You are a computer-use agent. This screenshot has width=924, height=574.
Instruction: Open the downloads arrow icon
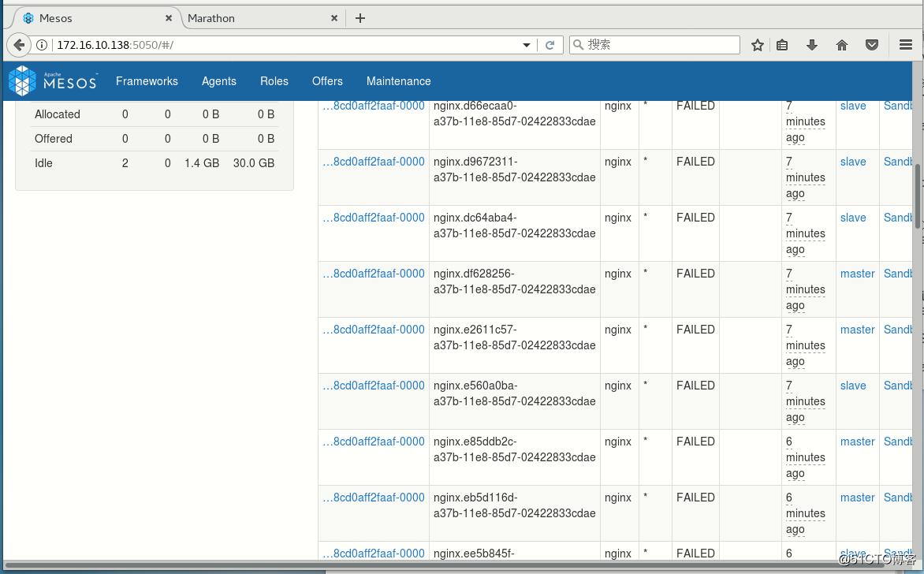812,45
